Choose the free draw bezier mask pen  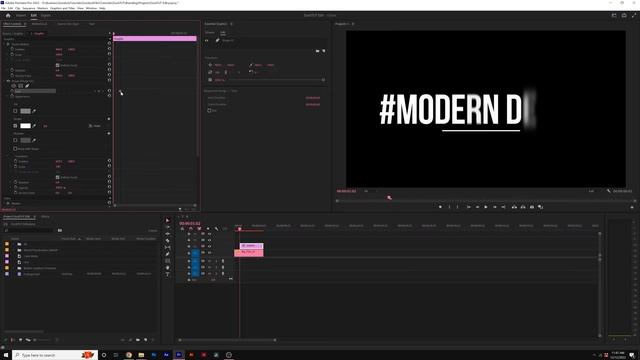click(27, 86)
